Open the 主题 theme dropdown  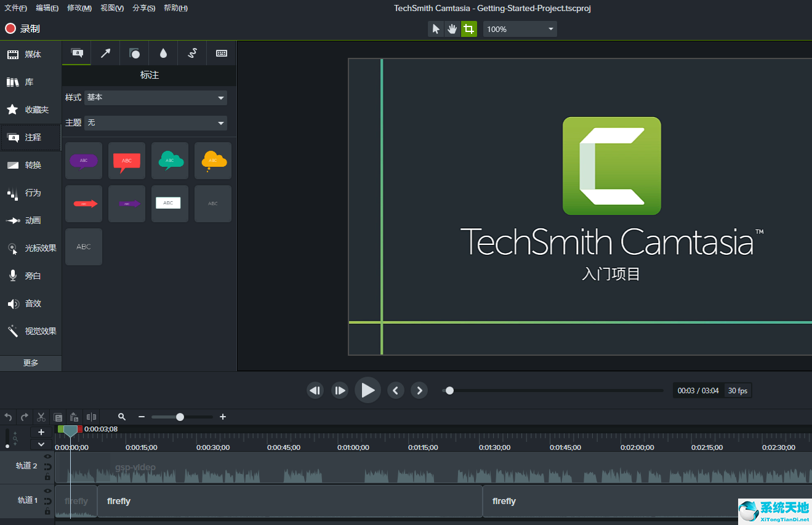tap(156, 123)
